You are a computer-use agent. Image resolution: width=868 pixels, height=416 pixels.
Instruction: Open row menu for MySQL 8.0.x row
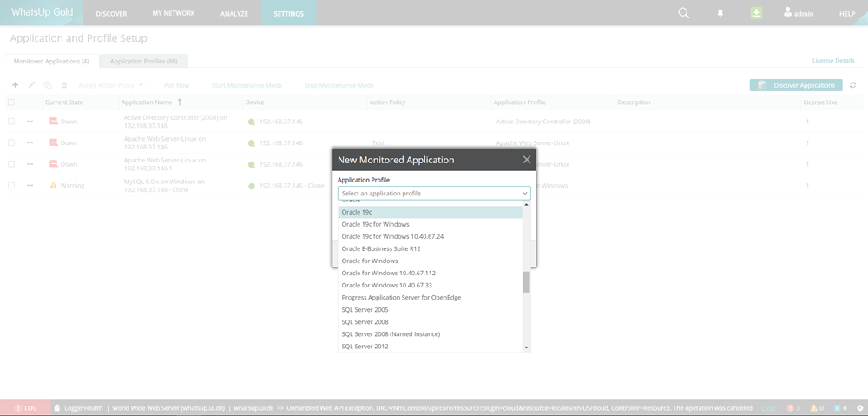[x=30, y=186]
